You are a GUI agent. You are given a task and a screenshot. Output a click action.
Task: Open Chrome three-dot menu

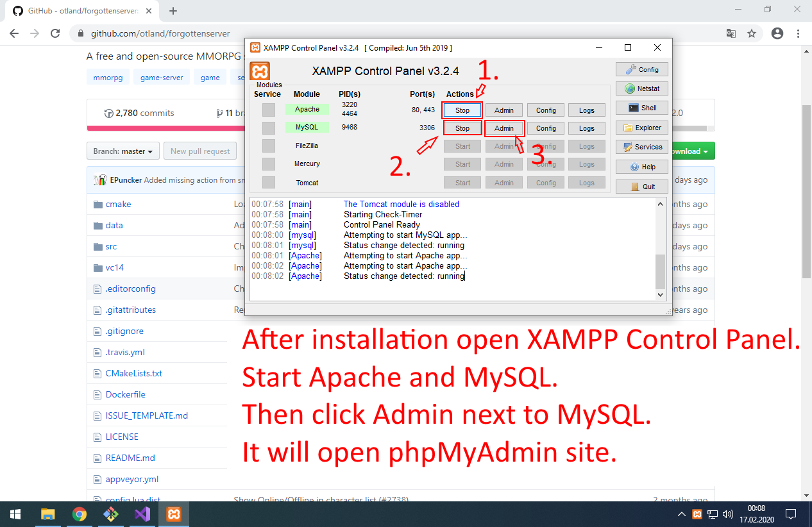click(799, 33)
